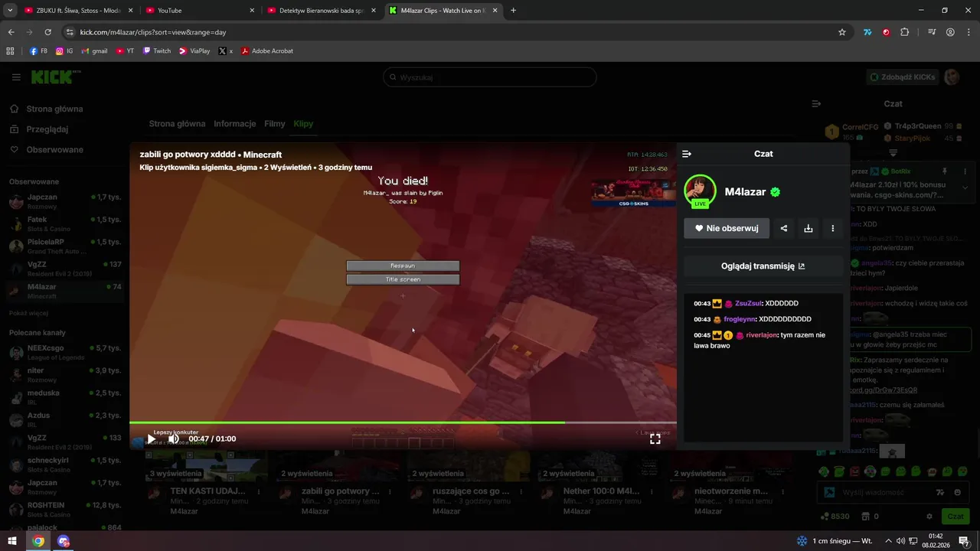Open the three-dot clip options menu
Image resolution: width=980 pixels, height=551 pixels.
[833, 228]
